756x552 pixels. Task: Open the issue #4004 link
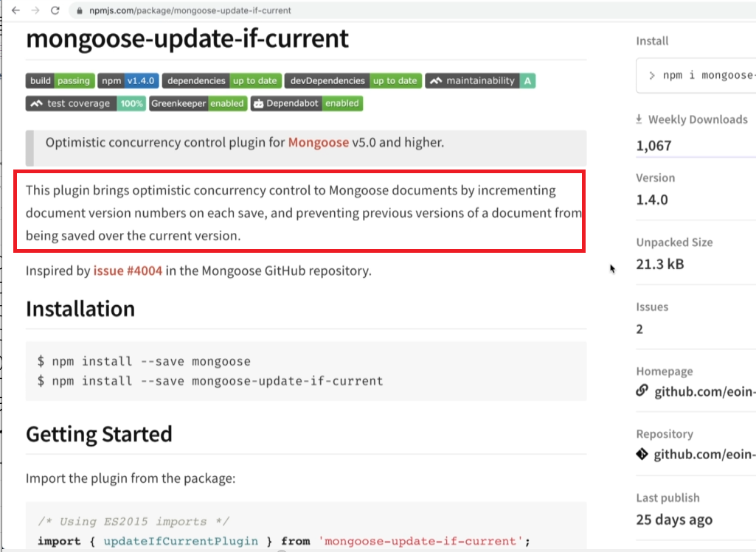tap(128, 270)
